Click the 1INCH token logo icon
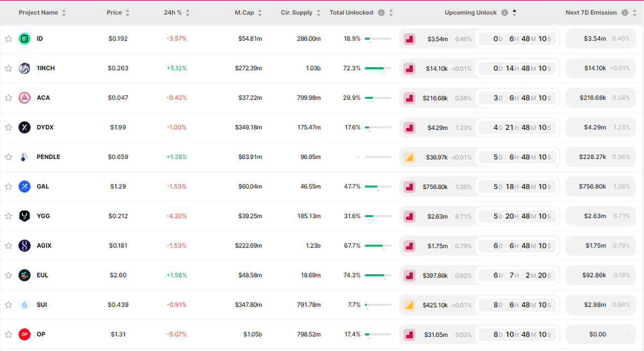Screen dimensions: 644x351 25,68
